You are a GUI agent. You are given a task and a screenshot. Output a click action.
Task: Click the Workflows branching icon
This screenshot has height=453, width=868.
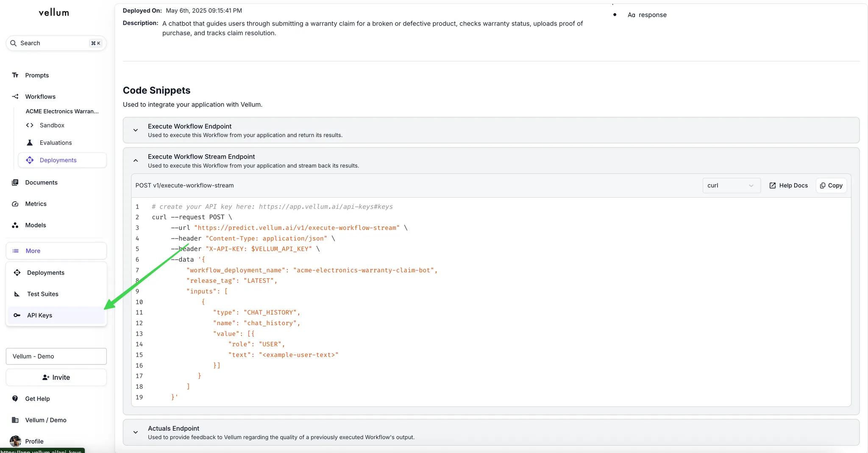(15, 97)
